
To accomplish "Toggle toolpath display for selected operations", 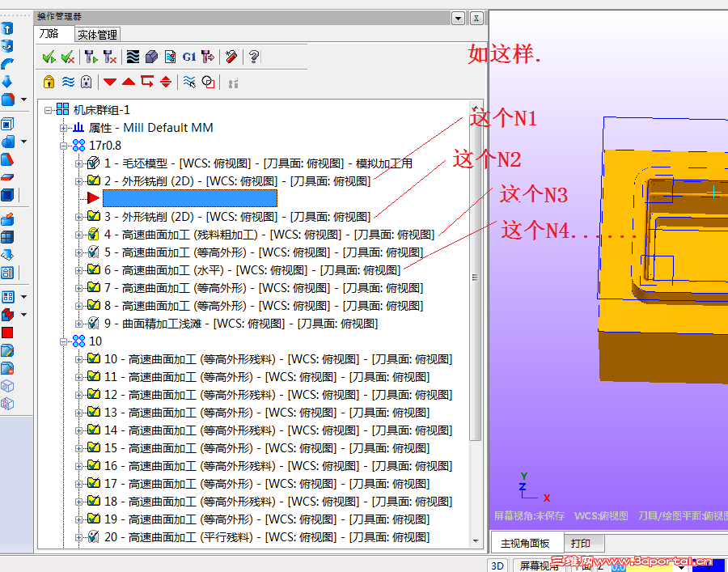I will point(68,83).
